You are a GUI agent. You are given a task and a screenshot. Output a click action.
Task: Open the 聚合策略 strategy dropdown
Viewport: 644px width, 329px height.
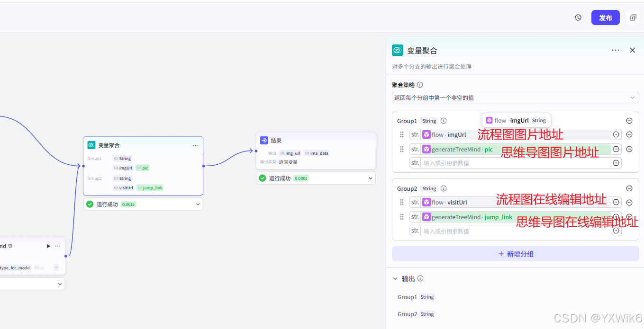(x=515, y=98)
